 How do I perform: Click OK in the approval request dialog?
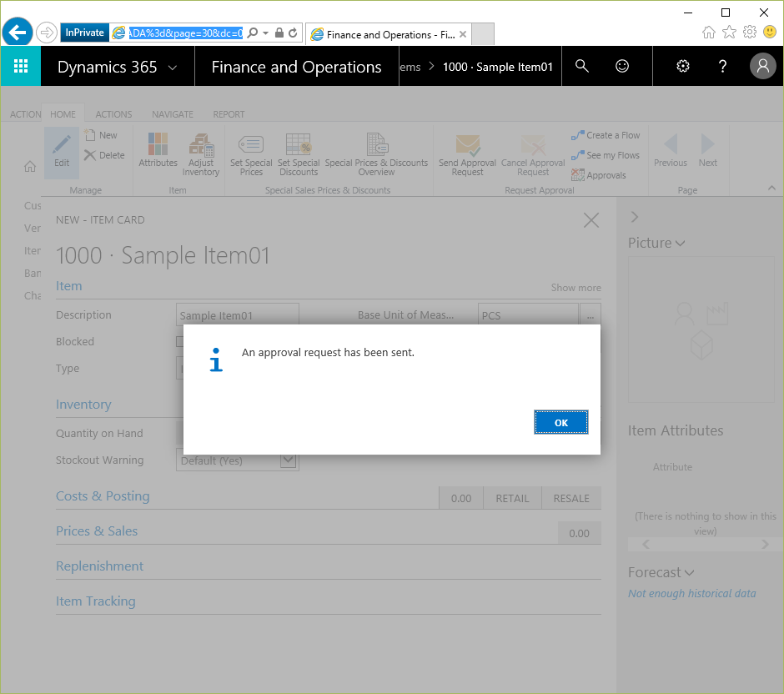pyautogui.click(x=560, y=423)
